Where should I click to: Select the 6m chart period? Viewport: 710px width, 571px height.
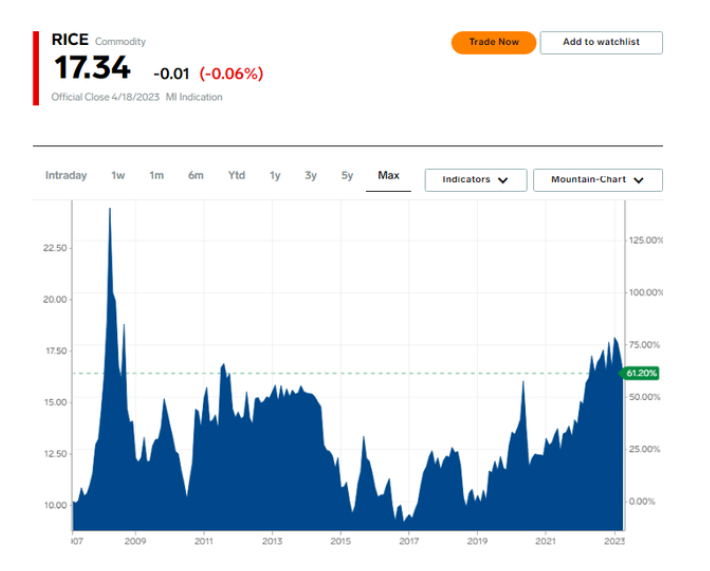(196, 176)
